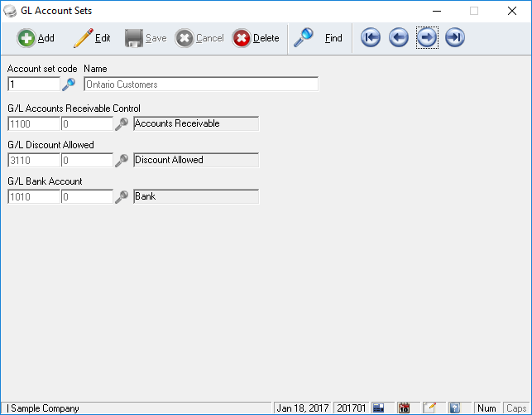Jump to the first record
This screenshot has width=532, height=415.
coord(371,38)
